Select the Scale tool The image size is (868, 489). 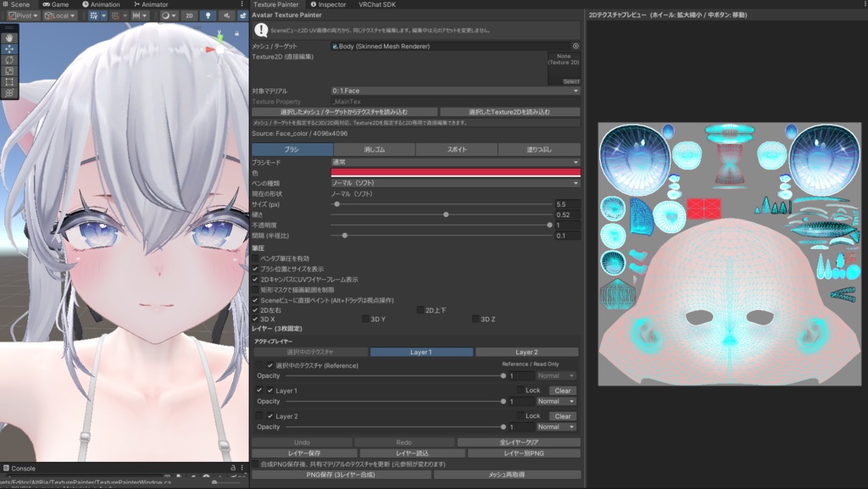click(9, 71)
